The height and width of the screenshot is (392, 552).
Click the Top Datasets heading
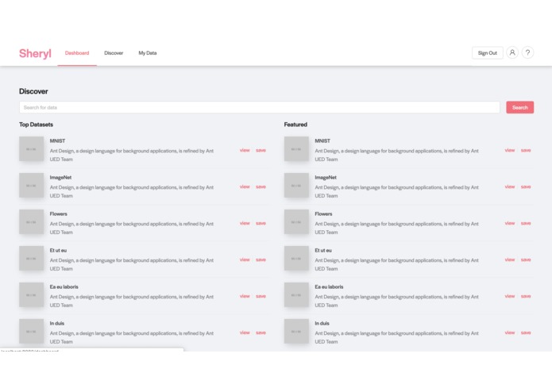(x=36, y=125)
